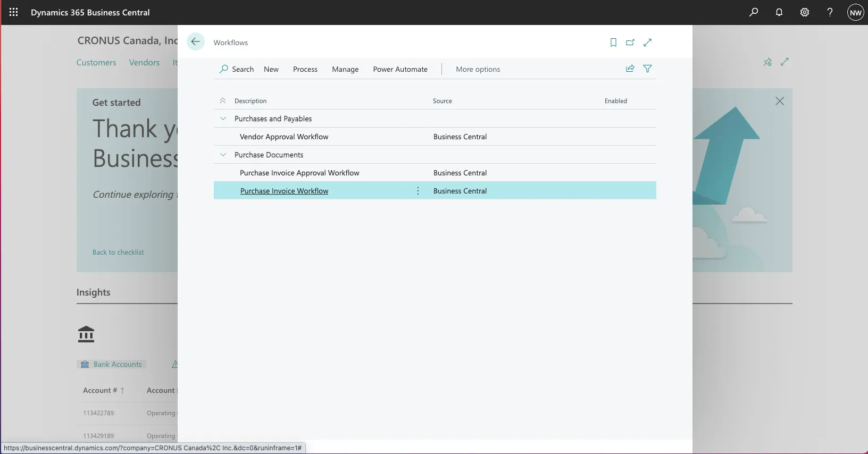Open Customers in the background navigation
The width and height of the screenshot is (868, 454).
[x=96, y=63]
